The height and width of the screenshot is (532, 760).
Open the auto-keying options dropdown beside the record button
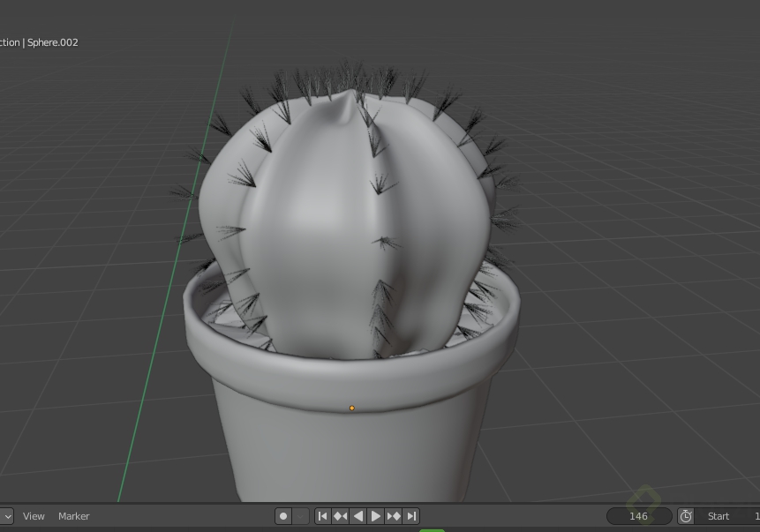pyautogui.click(x=300, y=516)
